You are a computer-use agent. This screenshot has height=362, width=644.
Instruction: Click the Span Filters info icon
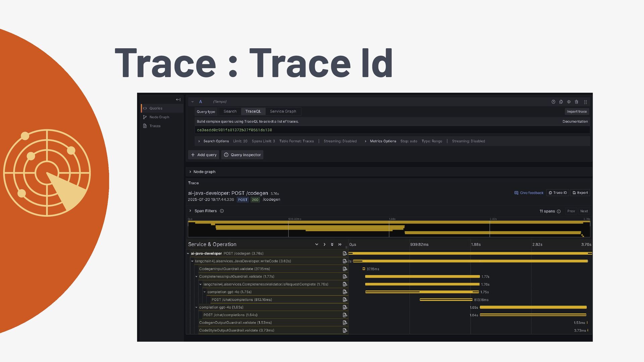click(222, 211)
